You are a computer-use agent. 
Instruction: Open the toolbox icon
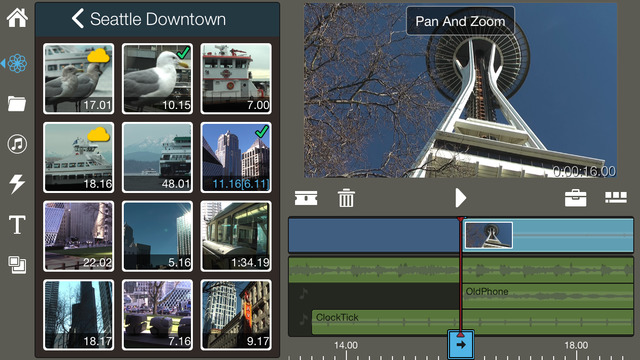(x=576, y=198)
